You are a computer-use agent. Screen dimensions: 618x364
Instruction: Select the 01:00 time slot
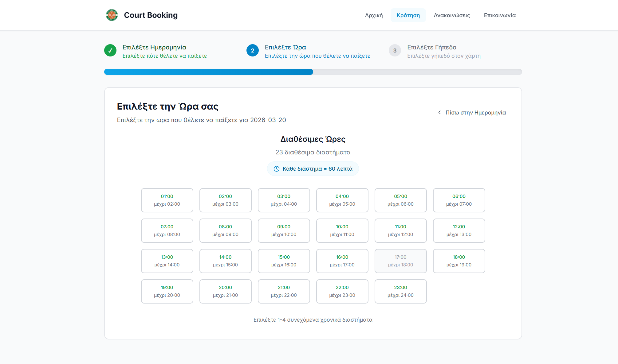tap(167, 200)
